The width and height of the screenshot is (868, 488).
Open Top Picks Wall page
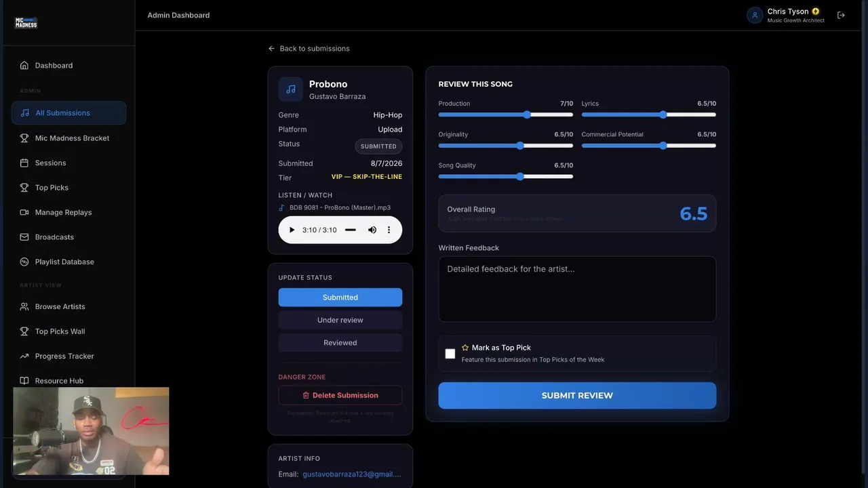[68, 331]
